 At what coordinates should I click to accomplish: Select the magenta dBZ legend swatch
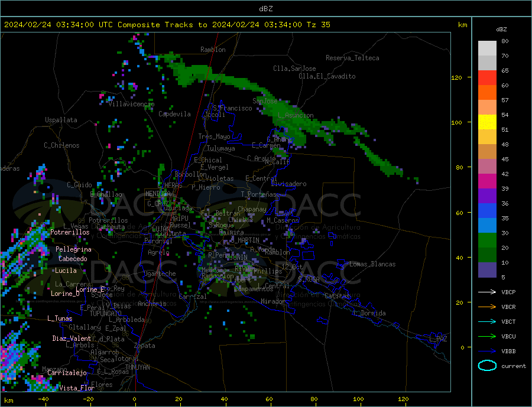click(487, 181)
